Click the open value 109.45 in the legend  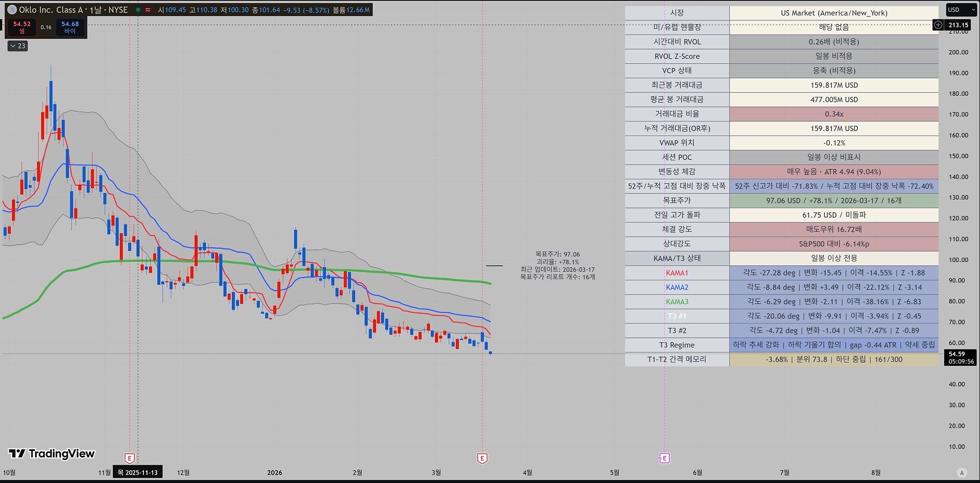click(176, 10)
